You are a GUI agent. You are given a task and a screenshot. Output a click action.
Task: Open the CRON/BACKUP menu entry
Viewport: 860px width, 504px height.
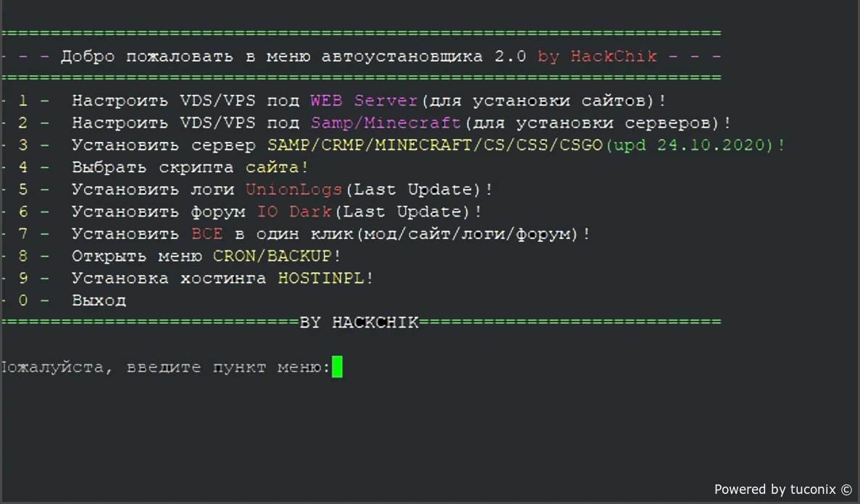(171, 256)
